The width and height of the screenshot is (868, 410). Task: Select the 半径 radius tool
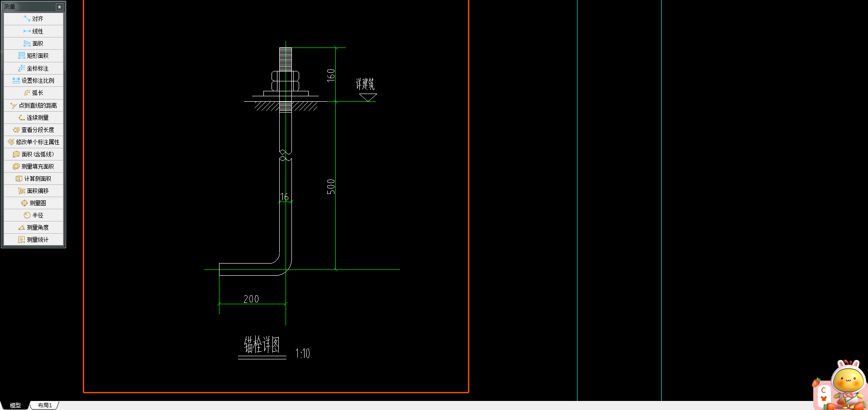[33, 215]
